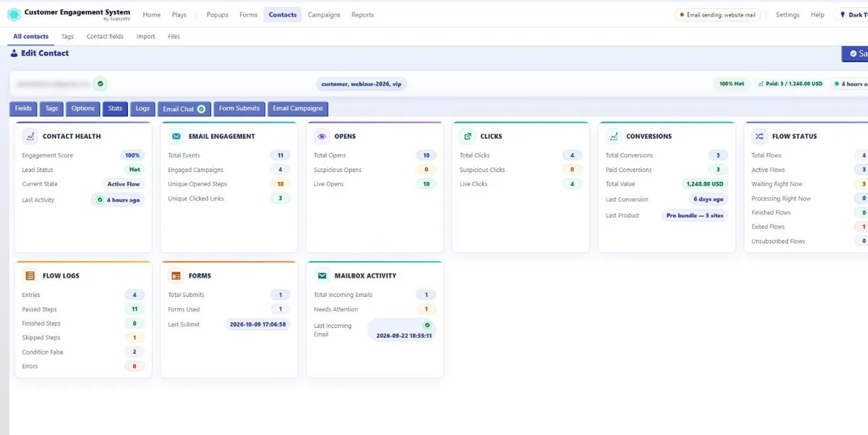Screen dimensions: 868x435
Task: Click the Flow Status shuffle icon
Action: point(759,136)
